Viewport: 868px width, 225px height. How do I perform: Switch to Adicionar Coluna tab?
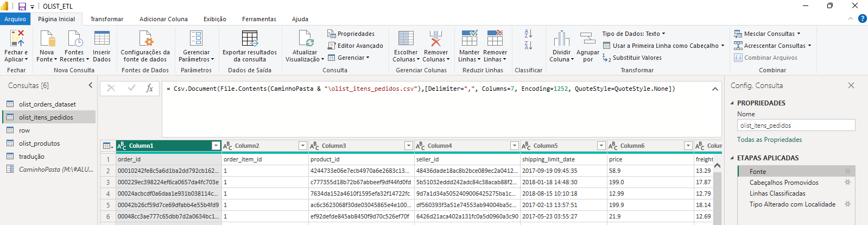pos(163,19)
